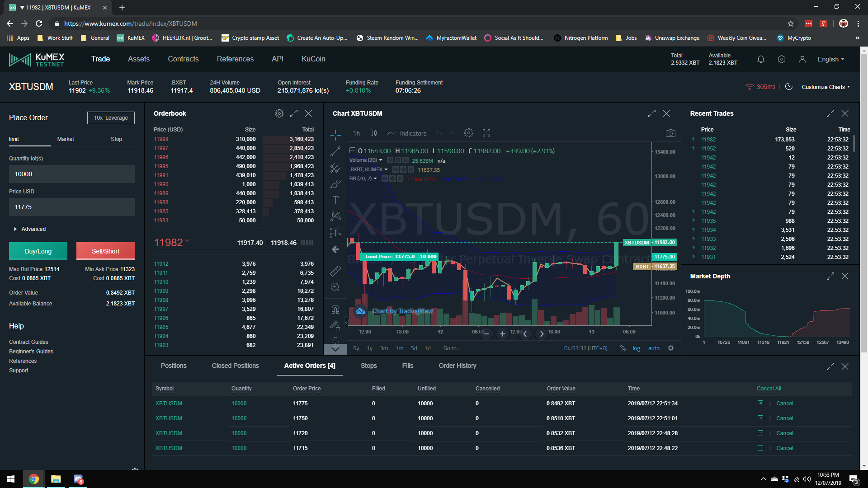868x488 pixels.
Task: Click the notifications bell icon
Action: click(x=761, y=59)
